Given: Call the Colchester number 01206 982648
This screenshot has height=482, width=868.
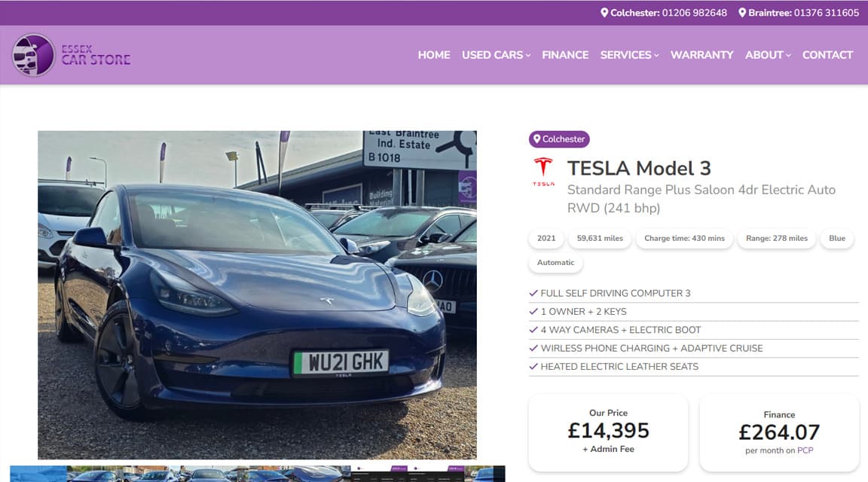Looking at the screenshot, I should coord(695,13).
